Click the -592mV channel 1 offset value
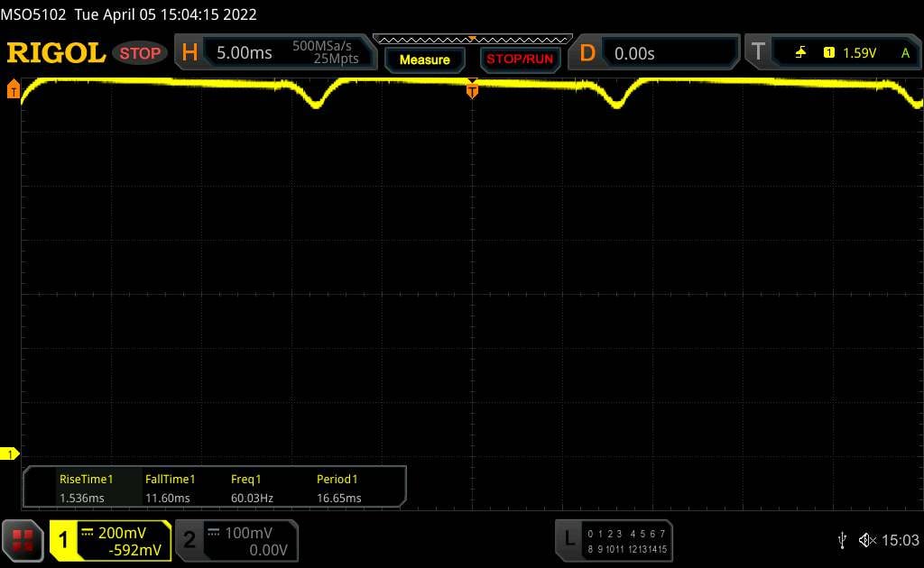The image size is (924, 568). [x=135, y=550]
